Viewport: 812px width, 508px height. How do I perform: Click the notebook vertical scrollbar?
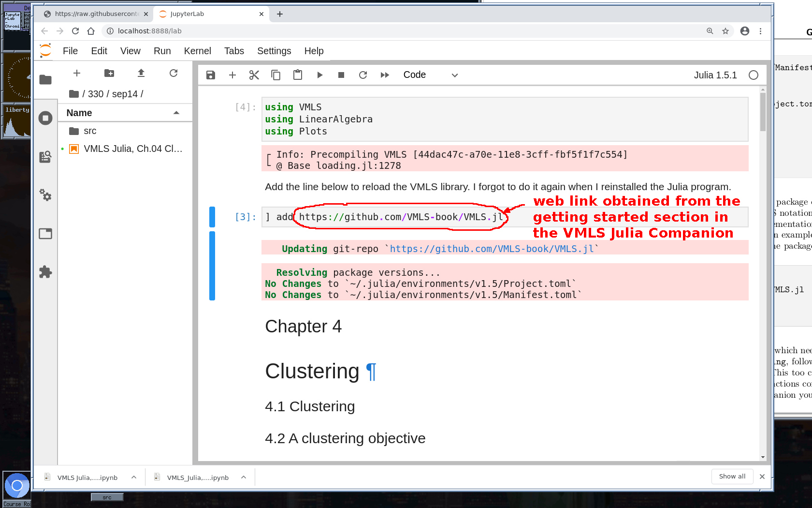(x=763, y=112)
